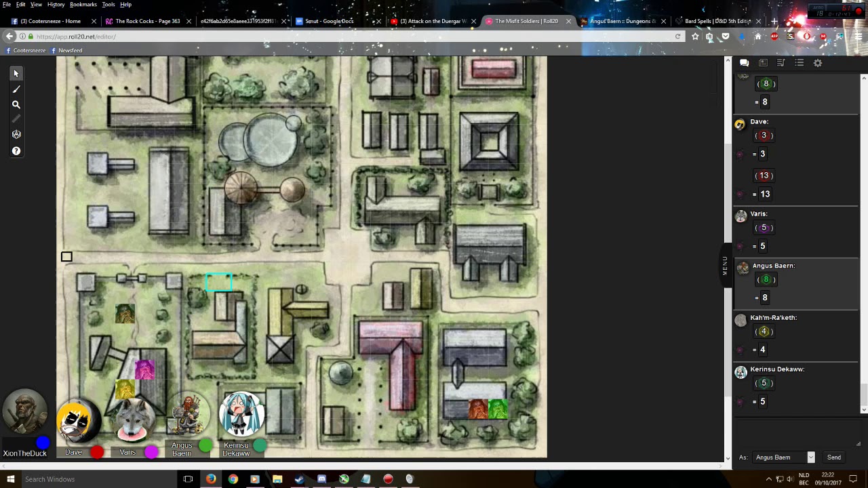Screen dimensions: 868x488
Task: Open a new browser tab
Action: (773, 21)
